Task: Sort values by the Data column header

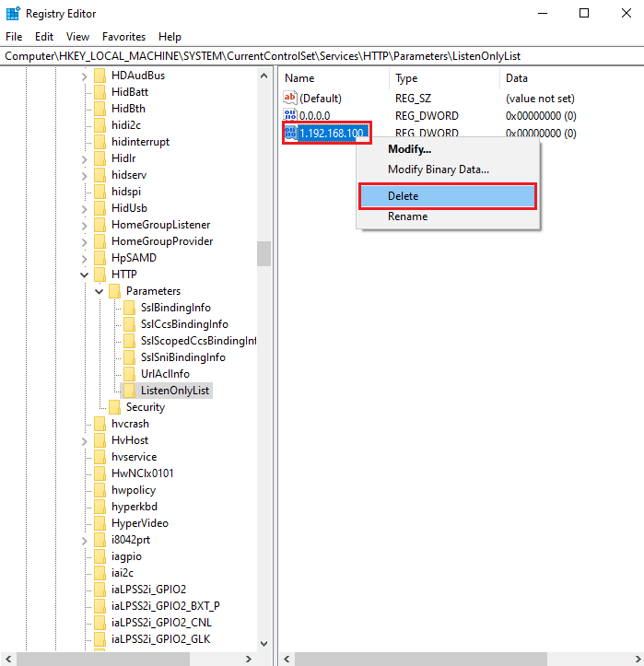Action: (572, 78)
